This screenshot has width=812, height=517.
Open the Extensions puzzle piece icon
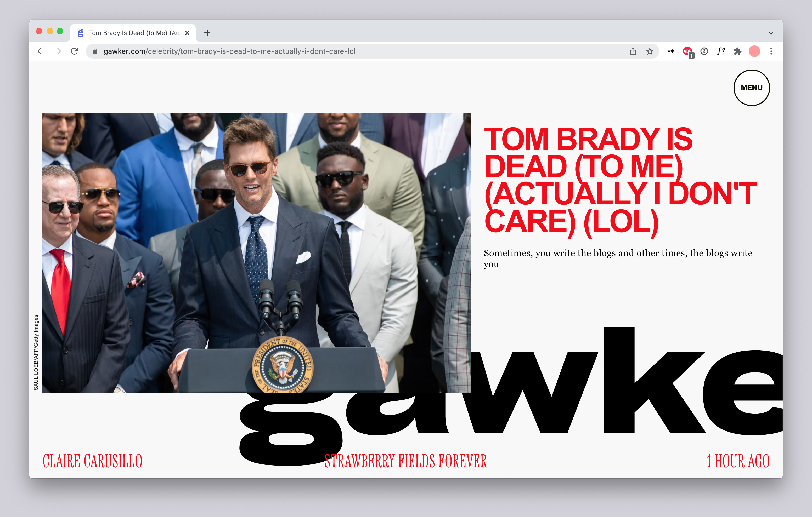pos(737,51)
